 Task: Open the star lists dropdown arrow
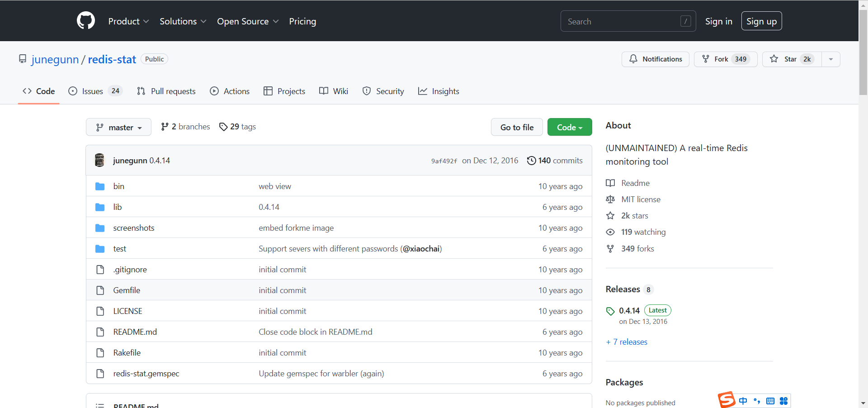click(x=831, y=59)
